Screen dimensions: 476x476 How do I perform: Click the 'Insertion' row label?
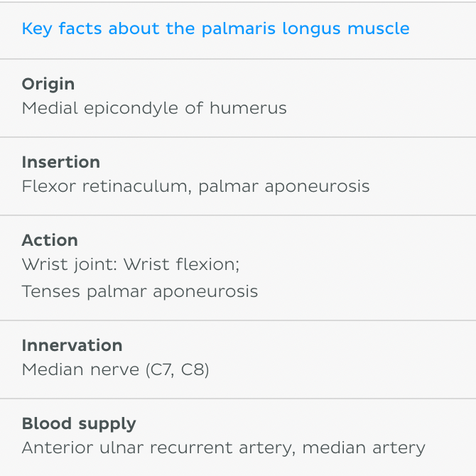pos(60,162)
